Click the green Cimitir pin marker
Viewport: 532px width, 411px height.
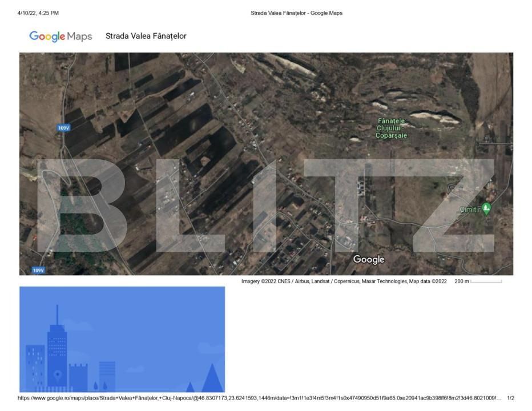coord(486,209)
